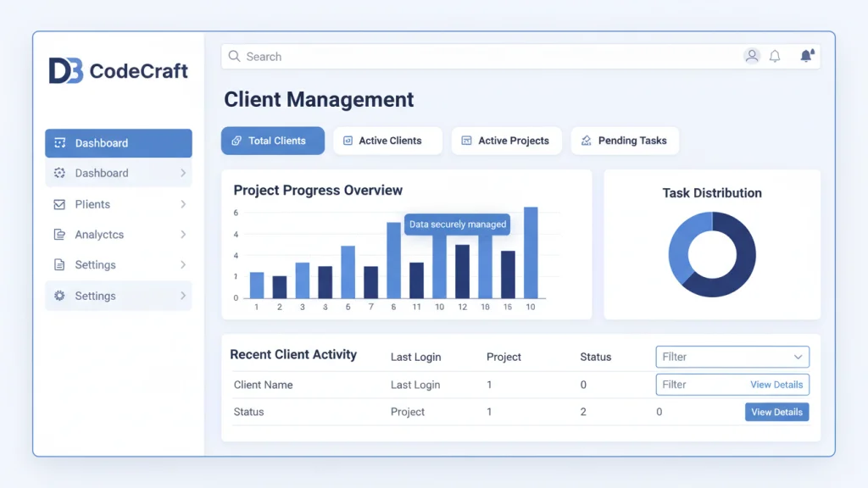Select the highlighted Dashboard menu item

point(119,142)
